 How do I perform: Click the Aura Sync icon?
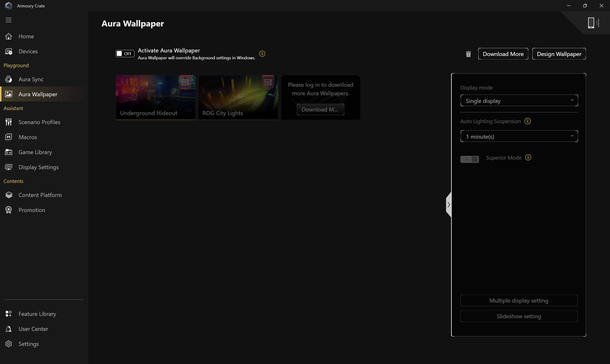[x=9, y=79]
